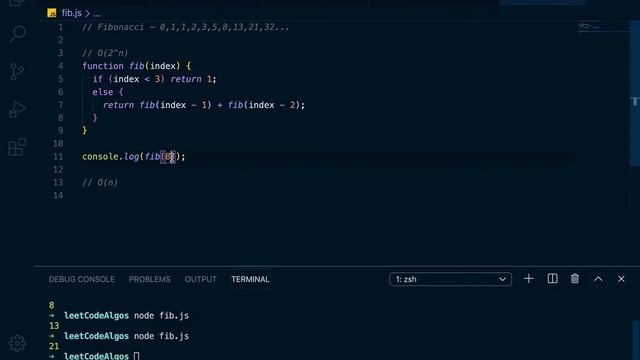This screenshot has height=360, width=640.
Task: Click the 'else {' line
Action: [x=108, y=92]
